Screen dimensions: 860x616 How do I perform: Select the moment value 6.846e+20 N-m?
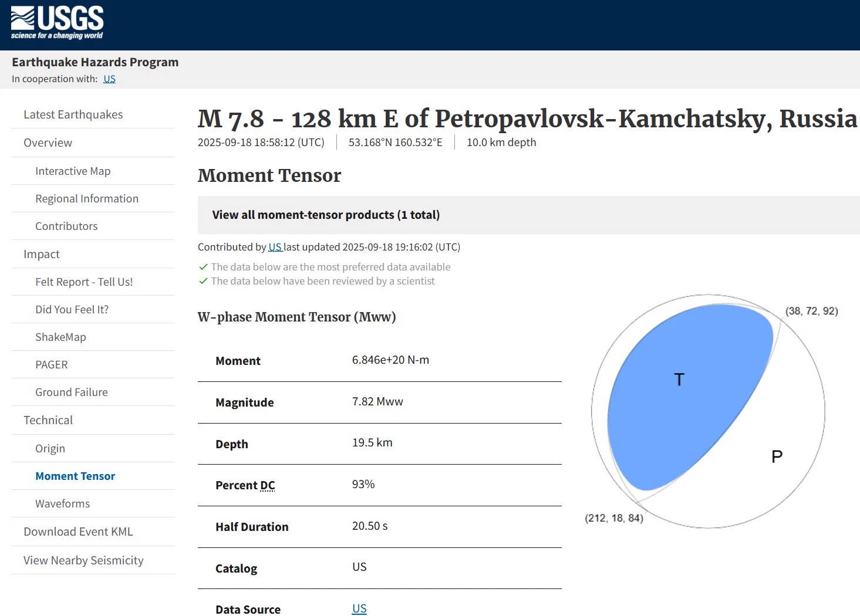coord(390,360)
